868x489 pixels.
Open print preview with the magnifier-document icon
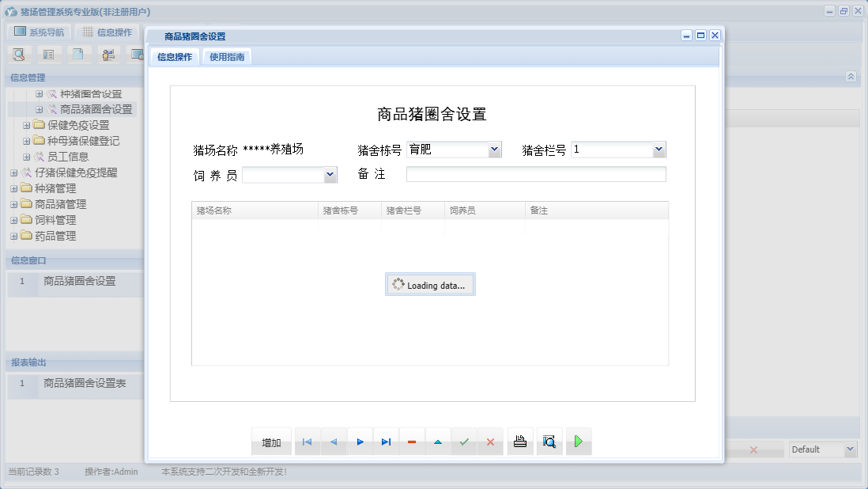coord(549,442)
